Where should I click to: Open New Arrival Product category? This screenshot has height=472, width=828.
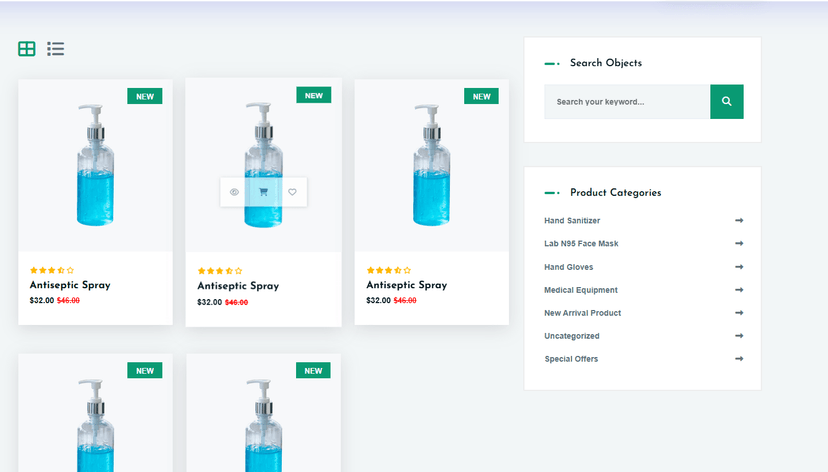click(582, 313)
